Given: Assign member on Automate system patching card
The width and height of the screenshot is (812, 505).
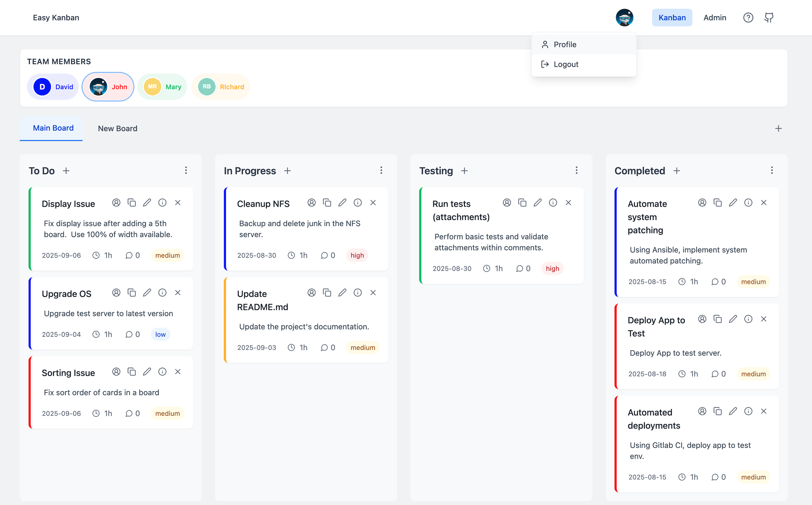Looking at the screenshot, I should click(x=702, y=202).
